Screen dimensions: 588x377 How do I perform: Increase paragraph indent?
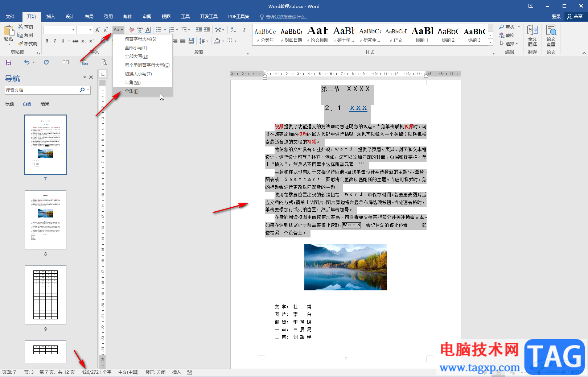(x=206, y=30)
